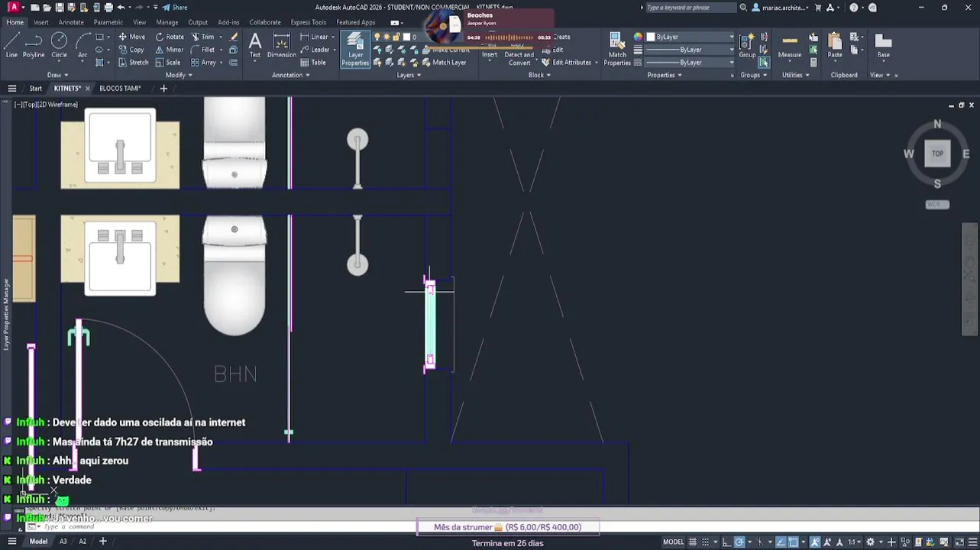Viewport: 980px width, 550px height.
Task: Activate the Rotate command
Action: 170,37
